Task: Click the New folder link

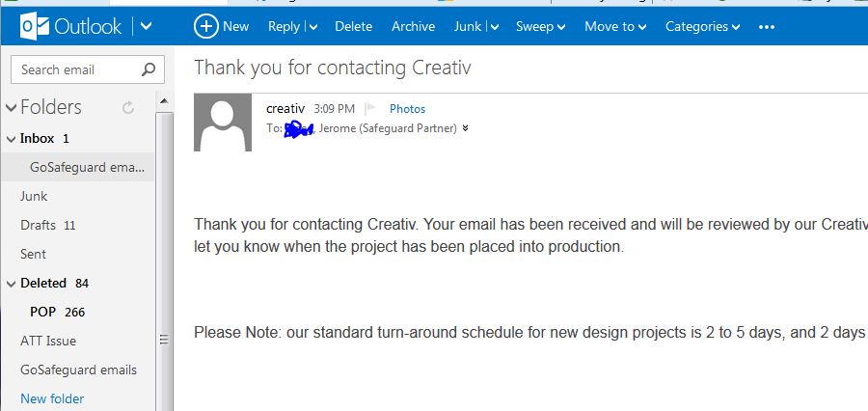Action: (x=52, y=398)
